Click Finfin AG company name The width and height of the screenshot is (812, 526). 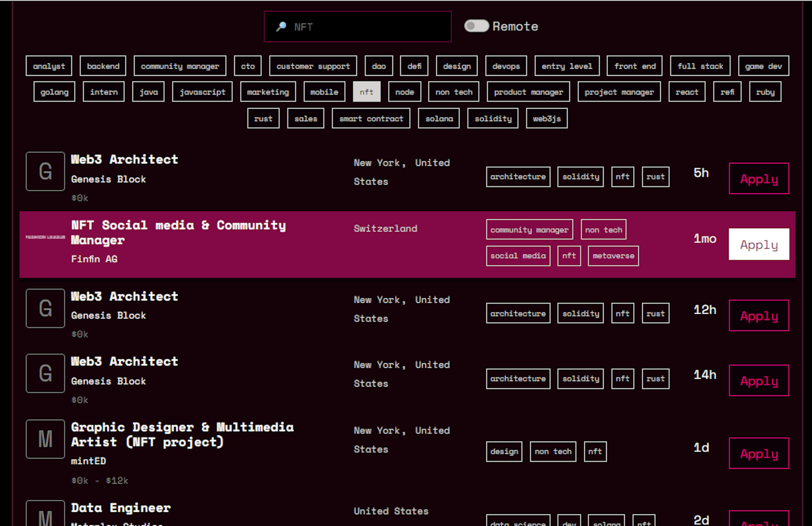(x=94, y=259)
